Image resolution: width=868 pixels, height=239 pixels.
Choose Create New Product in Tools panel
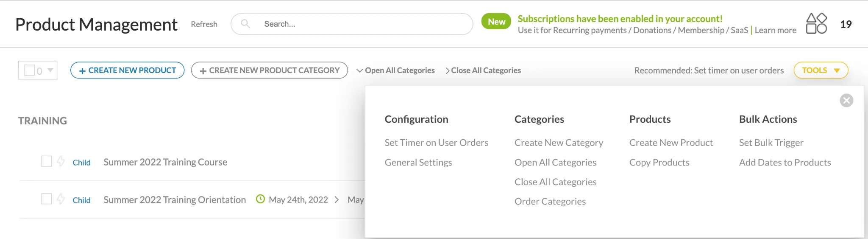tap(671, 143)
